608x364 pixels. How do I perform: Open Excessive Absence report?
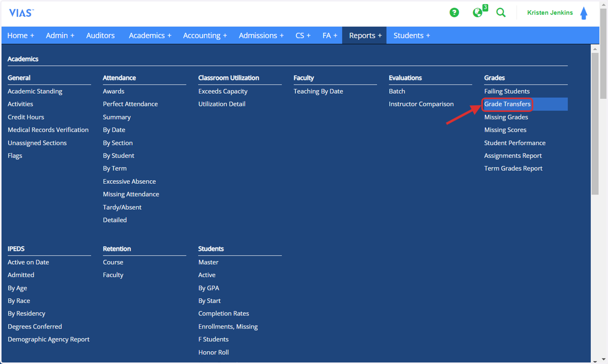click(129, 181)
